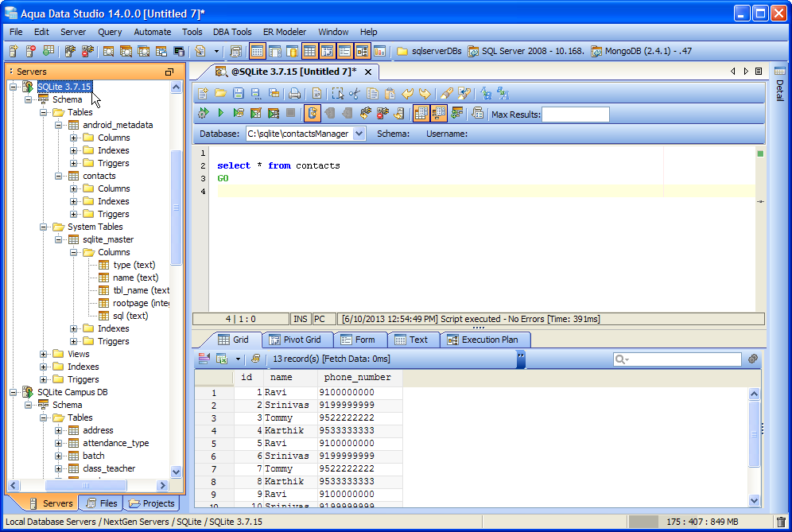Screen dimensions: 792x532
Task: Close the Untitled 7 query tab
Action: [x=368, y=72]
